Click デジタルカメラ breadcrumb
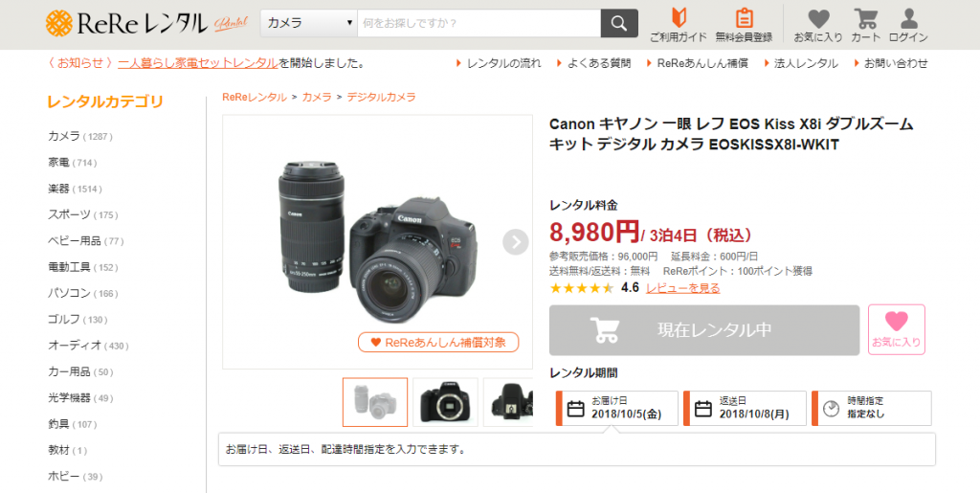This screenshot has height=493, width=980. coord(381,97)
